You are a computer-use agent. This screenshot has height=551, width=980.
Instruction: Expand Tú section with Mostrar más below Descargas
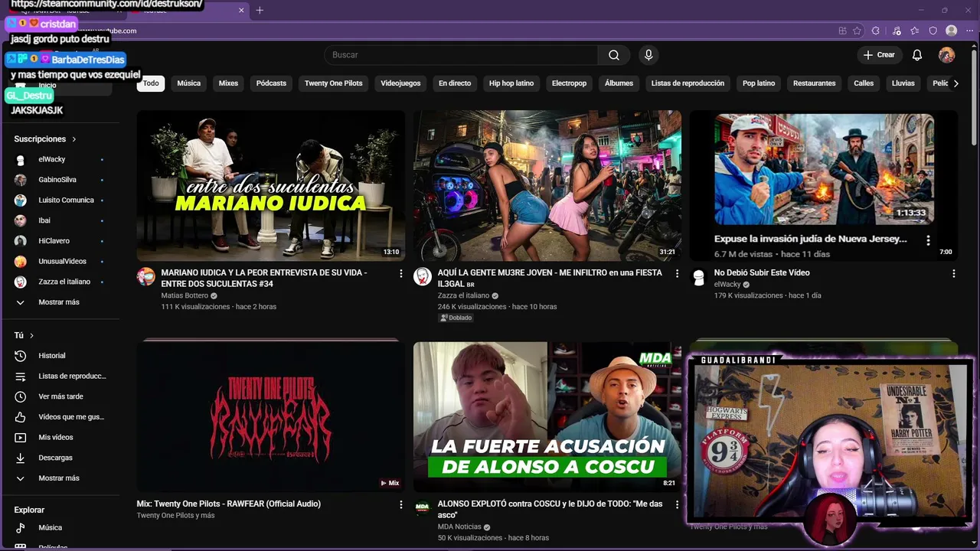pos(60,478)
